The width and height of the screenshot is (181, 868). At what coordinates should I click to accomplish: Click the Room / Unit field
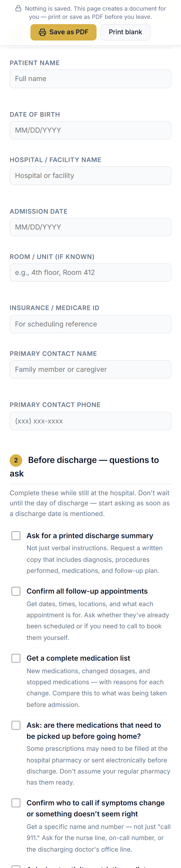click(x=90, y=272)
